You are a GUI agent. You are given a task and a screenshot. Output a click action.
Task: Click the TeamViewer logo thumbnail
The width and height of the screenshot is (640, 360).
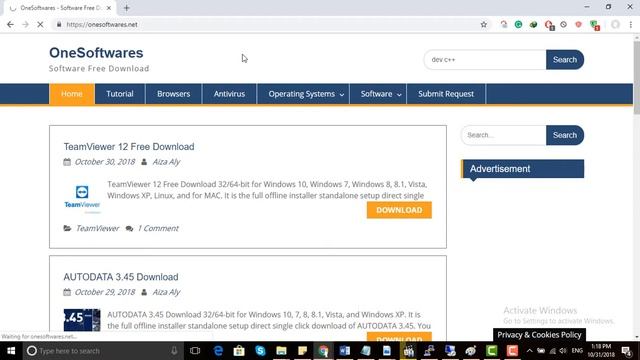(82, 198)
